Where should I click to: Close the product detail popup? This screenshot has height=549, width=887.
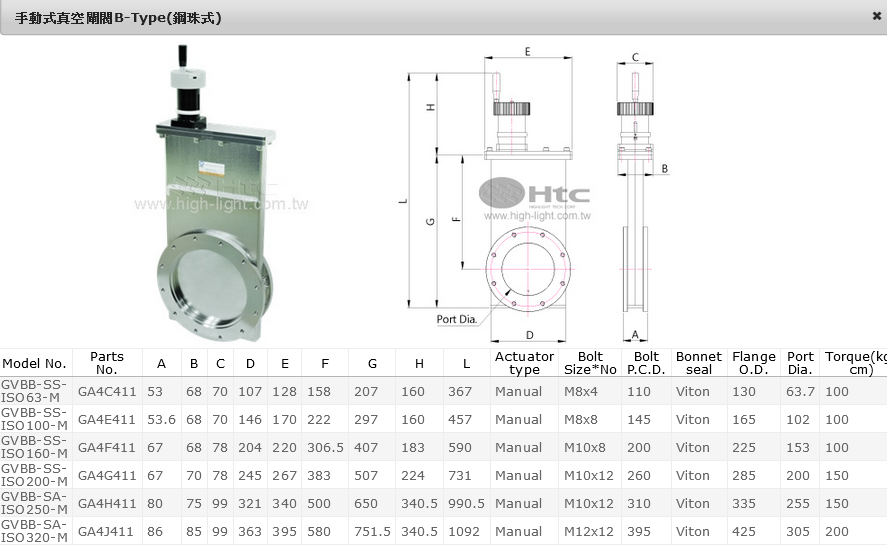click(876, 16)
